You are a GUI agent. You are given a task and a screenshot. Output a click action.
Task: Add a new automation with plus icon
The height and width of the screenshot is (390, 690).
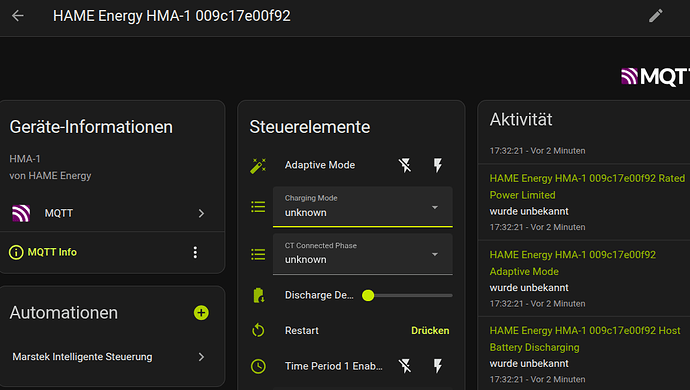click(x=201, y=313)
